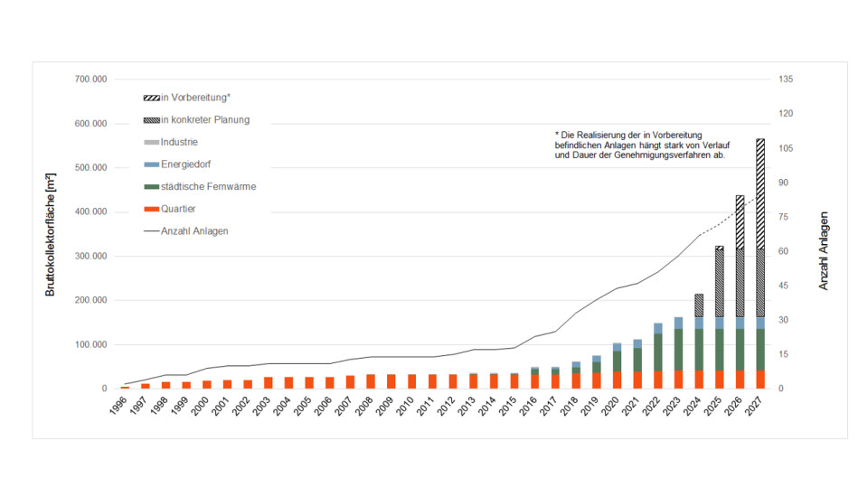
Task: Click the 135 value on right axis
Action: (x=785, y=80)
